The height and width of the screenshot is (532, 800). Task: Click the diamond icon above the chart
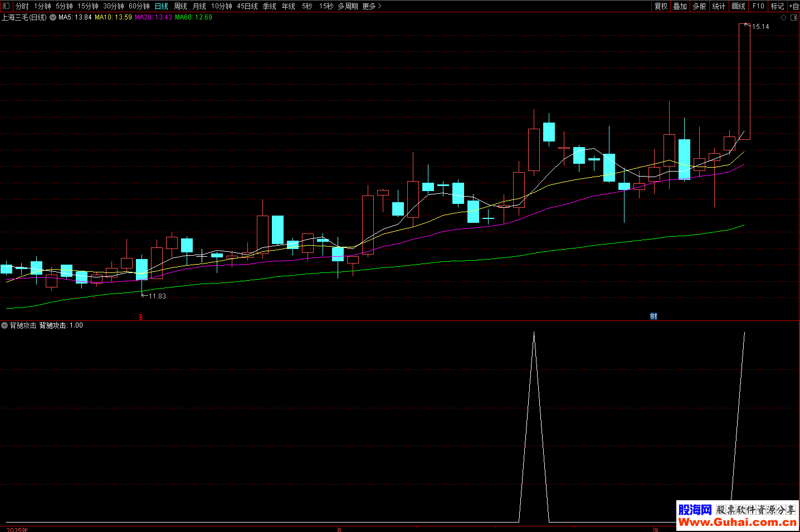tap(784, 17)
